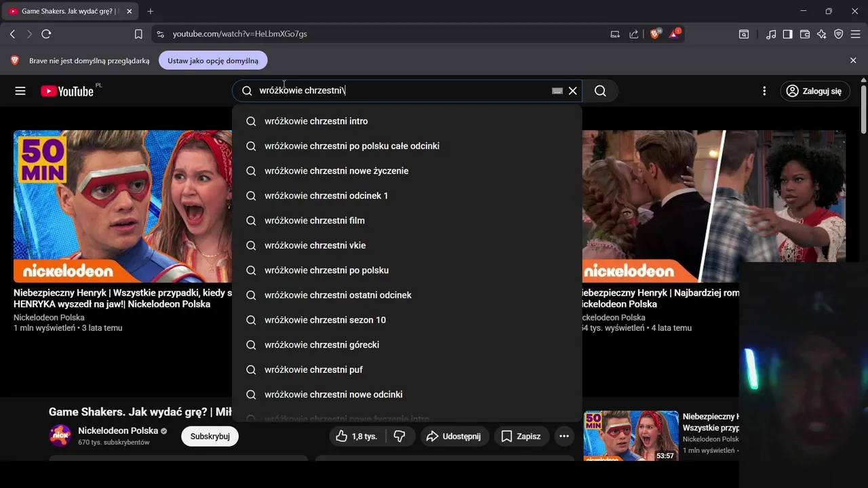The height and width of the screenshot is (488, 868).
Task: Open Brave Shields lion icon
Action: pos(655,34)
